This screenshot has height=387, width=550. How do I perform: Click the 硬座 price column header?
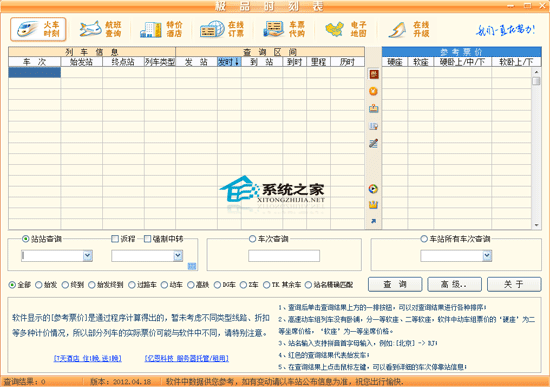[x=395, y=62]
